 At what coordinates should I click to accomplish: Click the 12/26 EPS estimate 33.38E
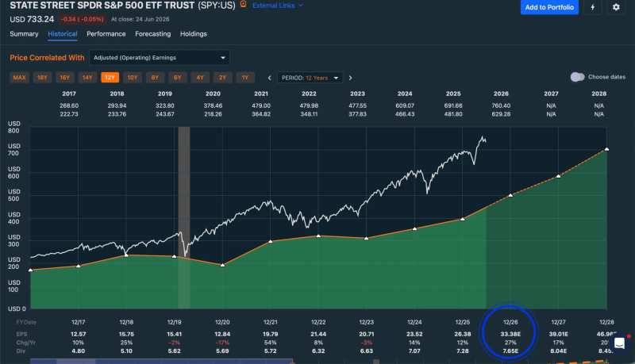pos(510,334)
